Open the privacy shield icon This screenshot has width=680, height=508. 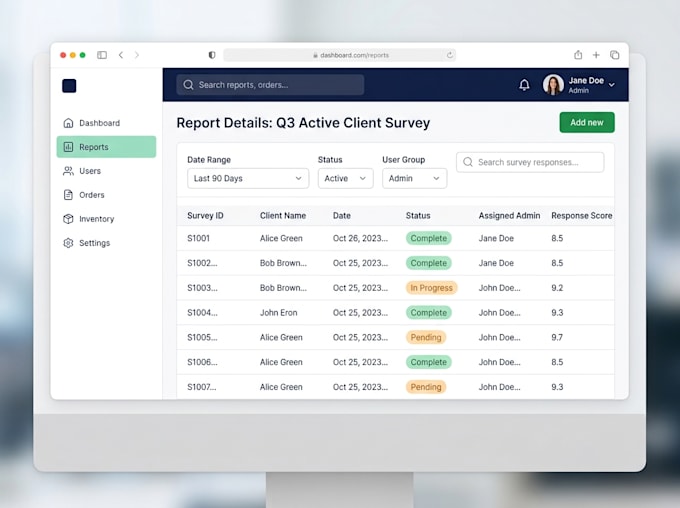(x=212, y=55)
